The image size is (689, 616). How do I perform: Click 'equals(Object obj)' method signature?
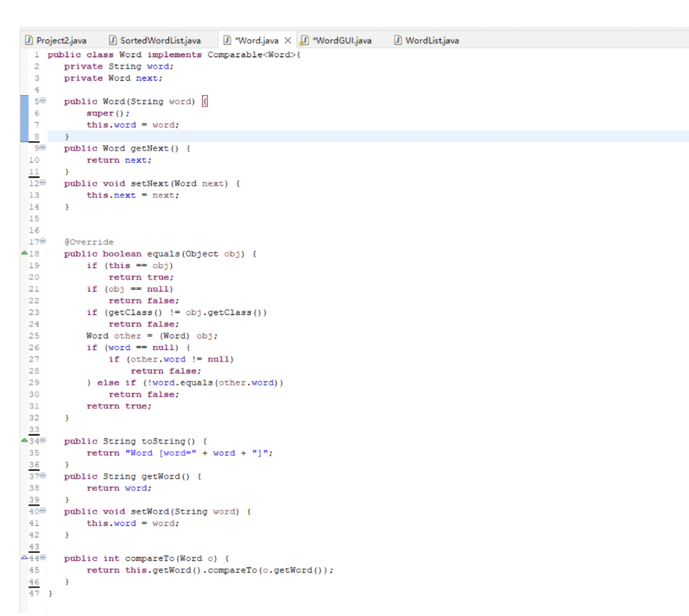coord(196,254)
